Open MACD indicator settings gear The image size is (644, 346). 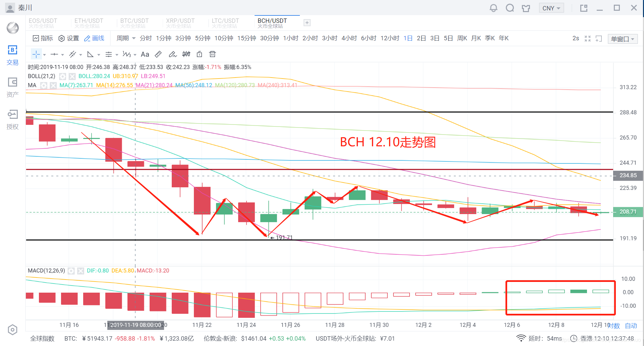tap(71, 271)
